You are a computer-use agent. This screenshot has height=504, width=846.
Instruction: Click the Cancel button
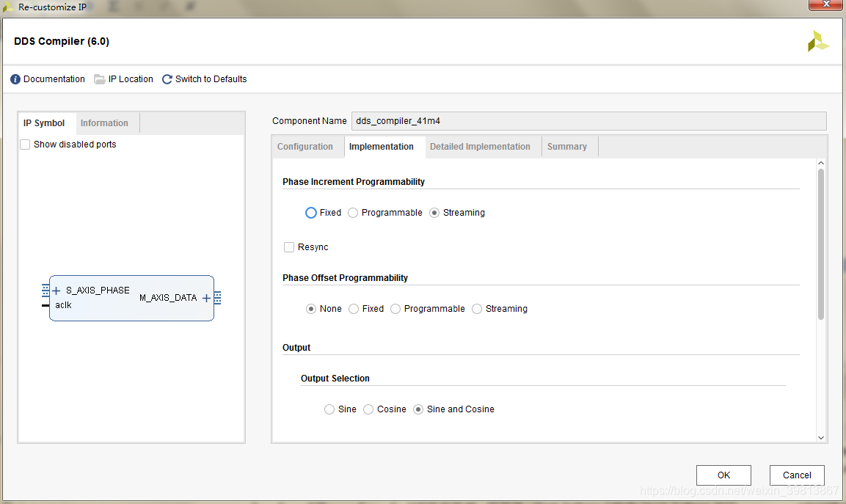[x=797, y=475]
